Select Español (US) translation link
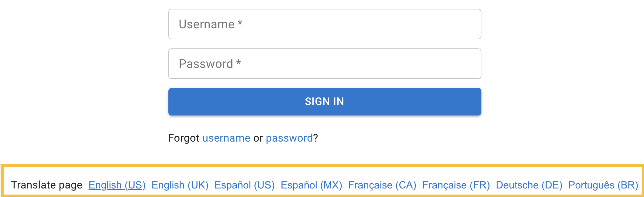 (x=244, y=185)
